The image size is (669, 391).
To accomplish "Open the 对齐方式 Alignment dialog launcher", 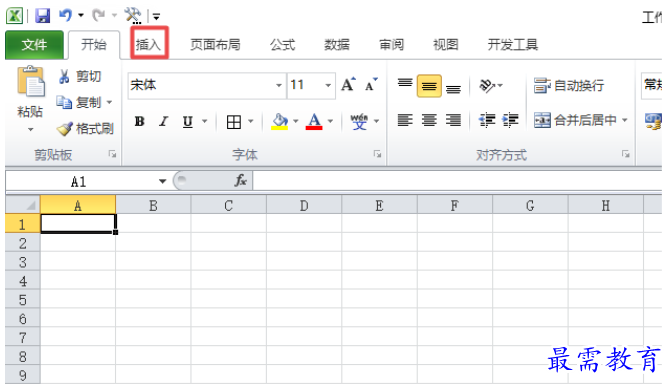I will point(626,154).
